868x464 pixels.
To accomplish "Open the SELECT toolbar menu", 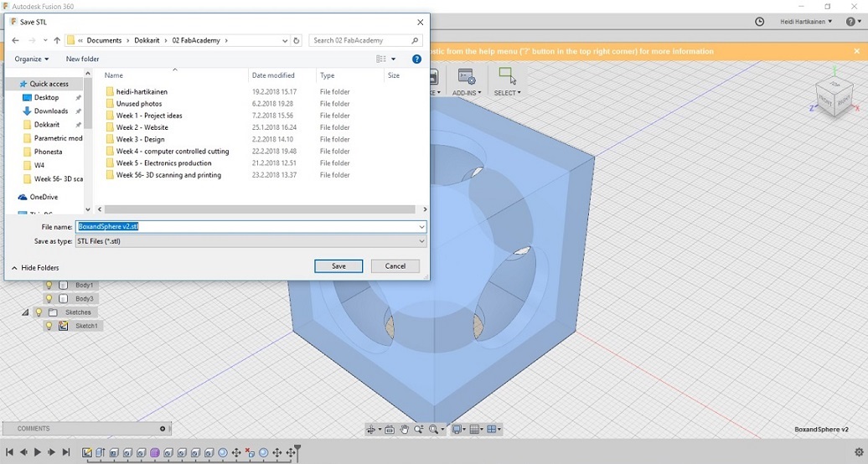I will click(x=507, y=82).
